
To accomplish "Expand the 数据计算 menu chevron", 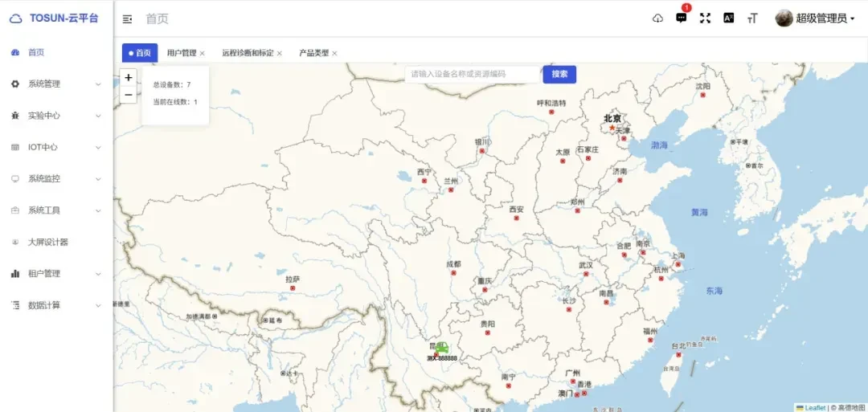I will [99, 304].
